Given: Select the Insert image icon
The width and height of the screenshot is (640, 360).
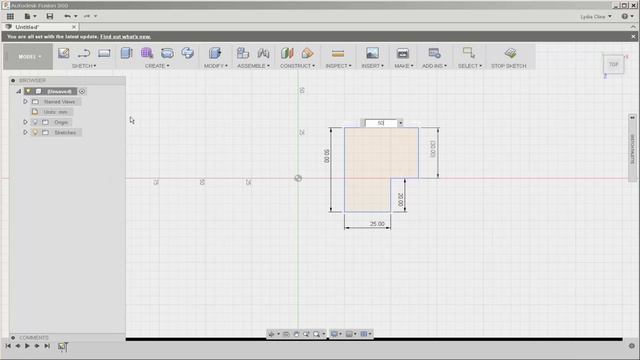Looking at the screenshot, I should point(372,53).
